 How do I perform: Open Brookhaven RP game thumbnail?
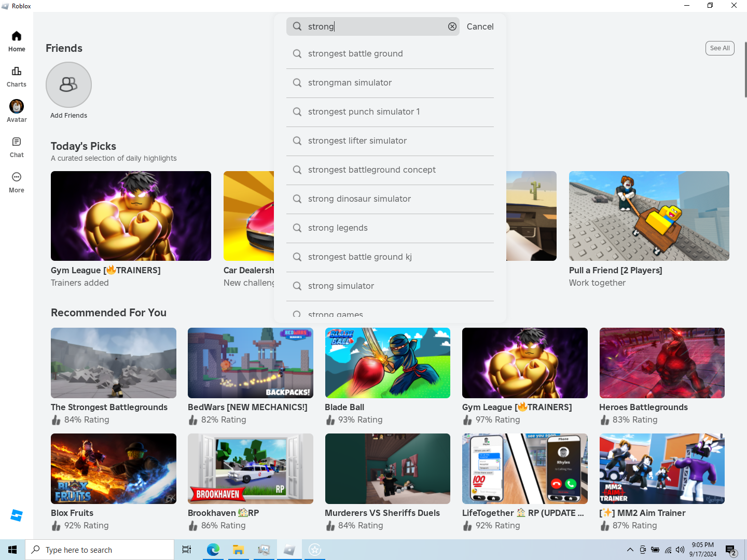click(251, 469)
